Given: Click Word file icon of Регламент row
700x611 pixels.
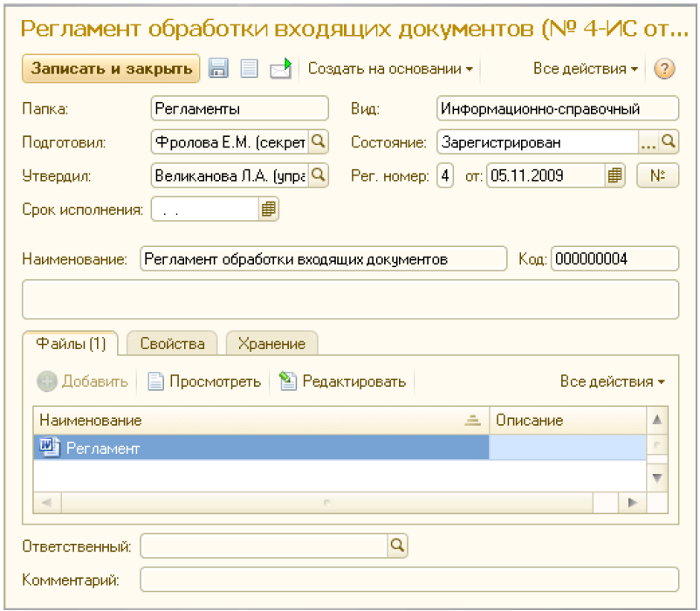Looking at the screenshot, I should 49,447.
